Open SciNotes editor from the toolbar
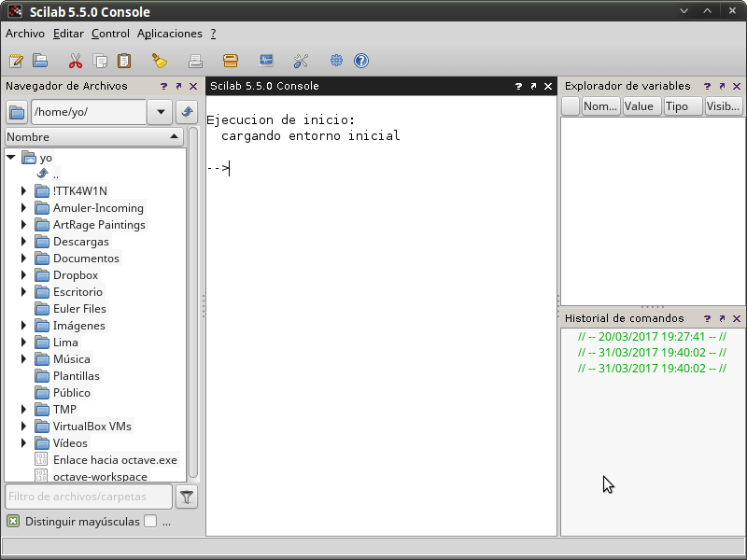The image size is (747, 560). tap(16, 62)
